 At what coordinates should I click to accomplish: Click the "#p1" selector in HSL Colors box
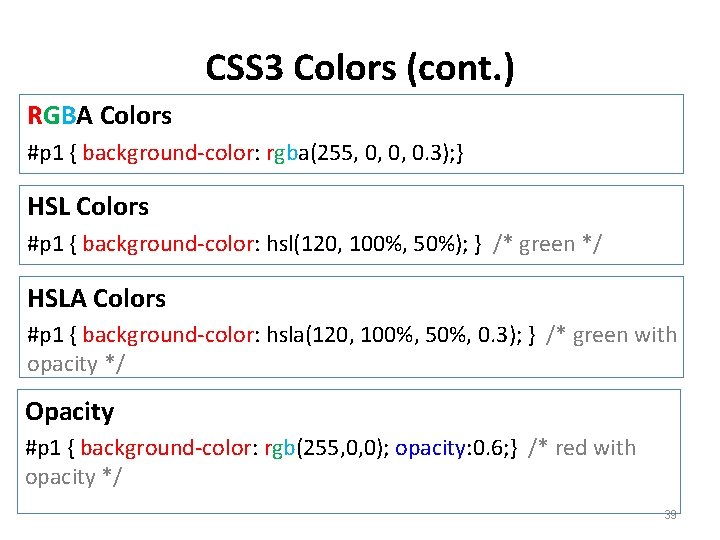pyautogui.click(x=45, y=244)
